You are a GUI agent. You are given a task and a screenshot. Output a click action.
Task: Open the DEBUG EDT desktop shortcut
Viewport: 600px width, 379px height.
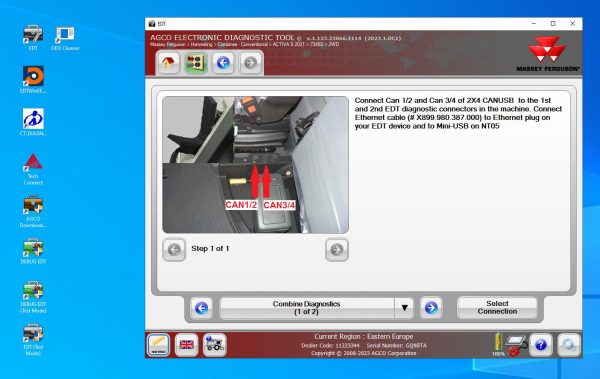coord(33,251)
